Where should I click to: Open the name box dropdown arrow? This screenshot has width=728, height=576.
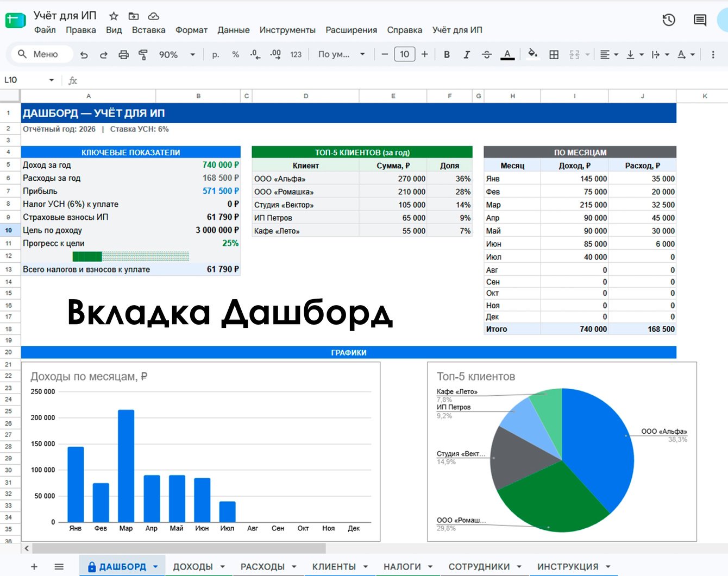coord(52,80)
